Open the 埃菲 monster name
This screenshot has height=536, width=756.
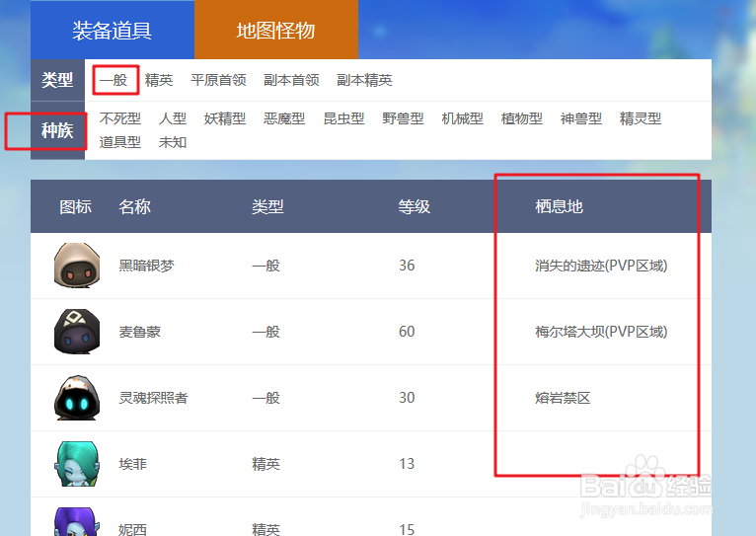point(132,464)
